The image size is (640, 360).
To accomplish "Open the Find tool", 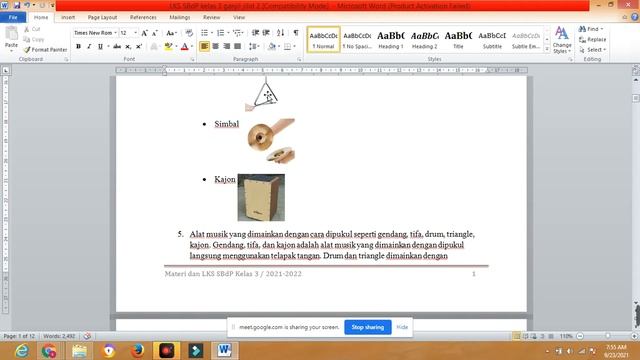I will (589, 29).
